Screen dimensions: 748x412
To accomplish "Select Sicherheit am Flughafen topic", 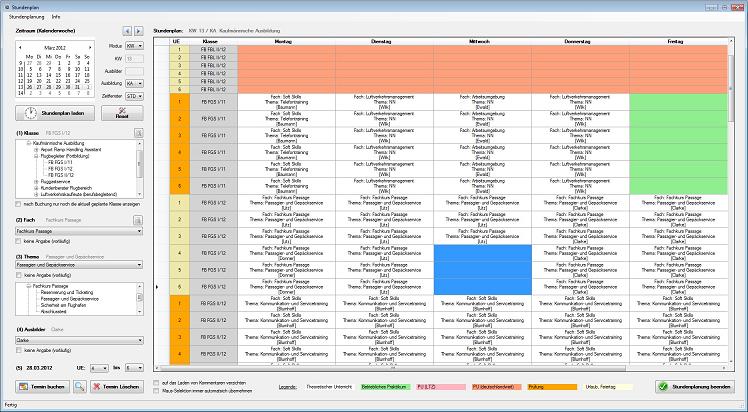I will [63, 305].
